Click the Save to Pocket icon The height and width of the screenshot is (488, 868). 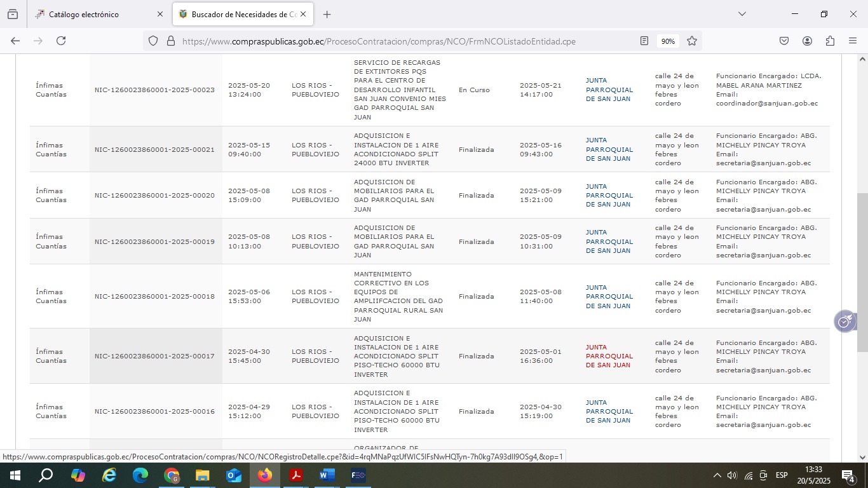(784, 41)
